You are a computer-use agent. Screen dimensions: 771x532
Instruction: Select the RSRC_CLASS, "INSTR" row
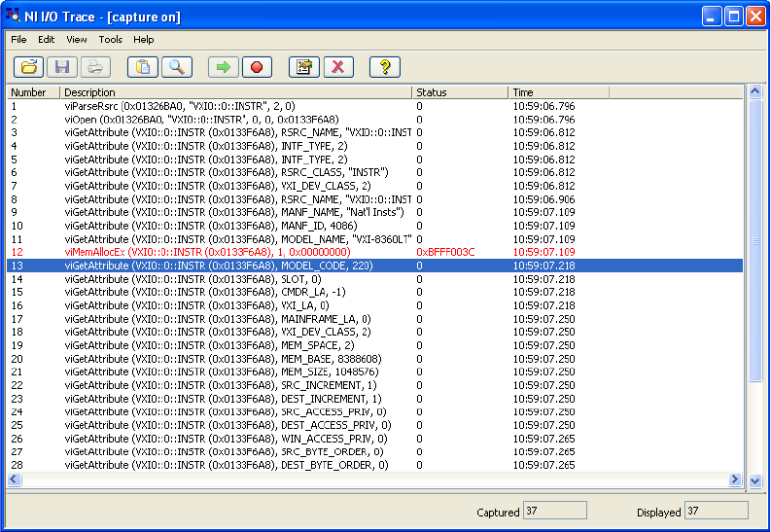[374, 172]
